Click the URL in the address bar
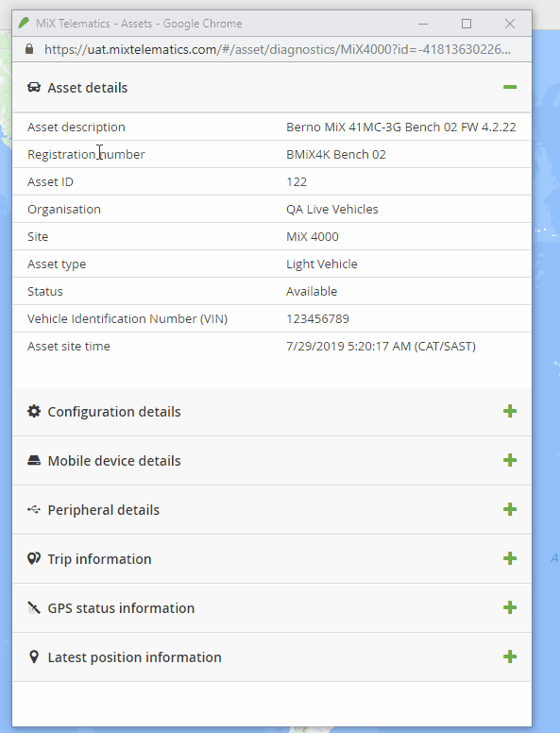Screen dimensions: 560x733 click(278, 49)
